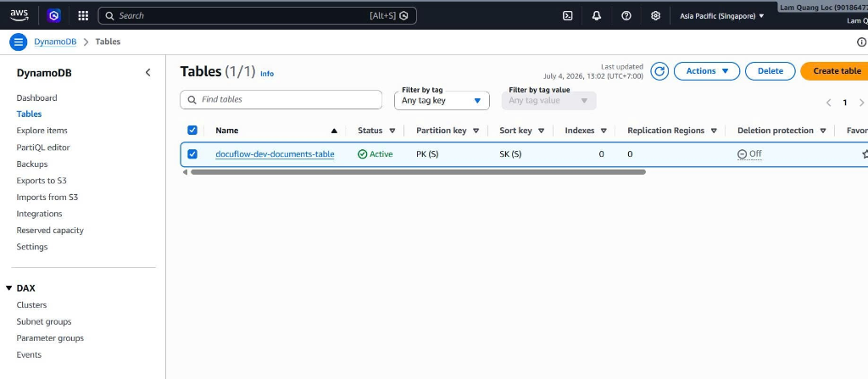
Task: Sort by Status column arrow
Action: click(x=392, y=131)
